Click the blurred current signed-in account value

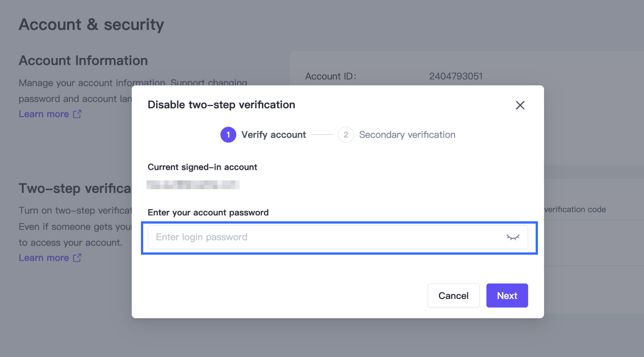[x=193, y=185]
